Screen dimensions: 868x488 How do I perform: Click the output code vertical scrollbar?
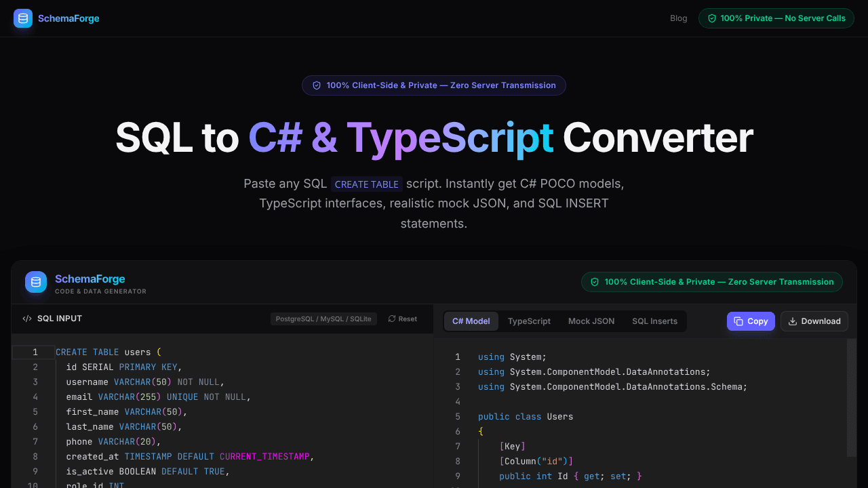point(852,398)
